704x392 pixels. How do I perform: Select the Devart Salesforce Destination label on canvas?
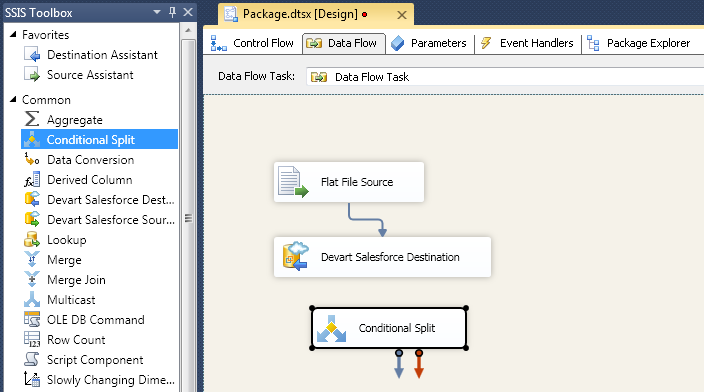(x=390, y=257)
